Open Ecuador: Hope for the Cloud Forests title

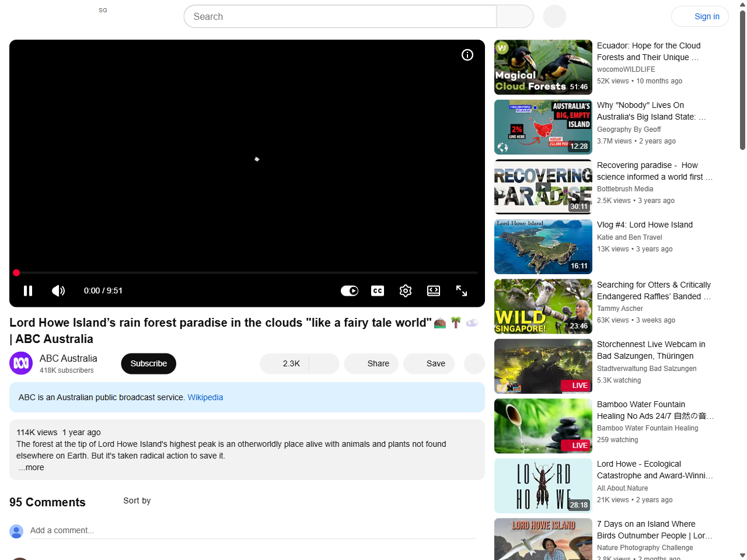coord(649,51)
